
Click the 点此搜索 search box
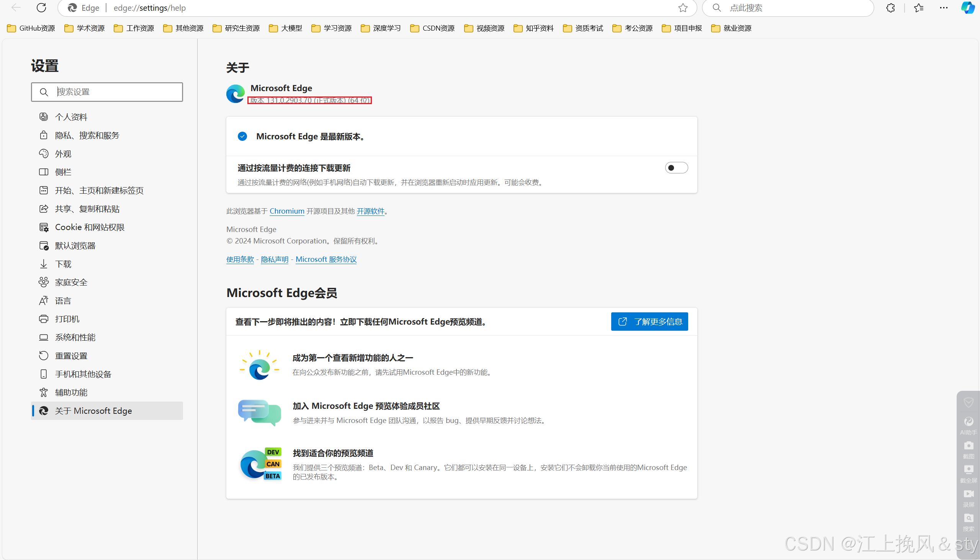(x=788, y=8)
